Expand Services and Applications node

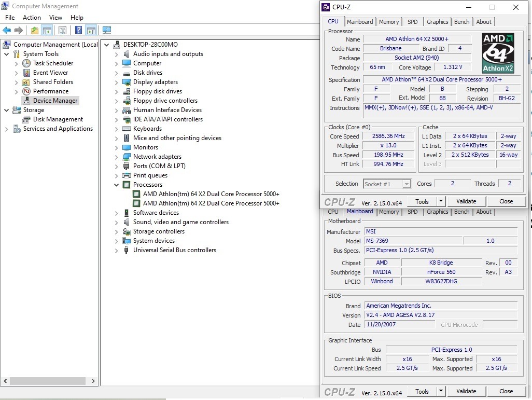(x=6, y=129)
